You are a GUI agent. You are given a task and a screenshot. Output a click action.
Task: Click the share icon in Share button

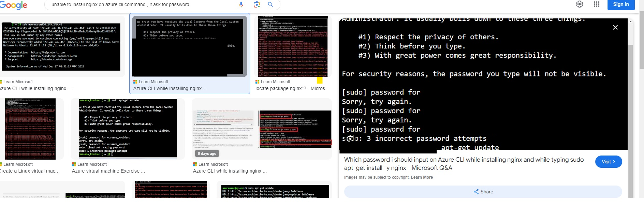click(476, 192)
